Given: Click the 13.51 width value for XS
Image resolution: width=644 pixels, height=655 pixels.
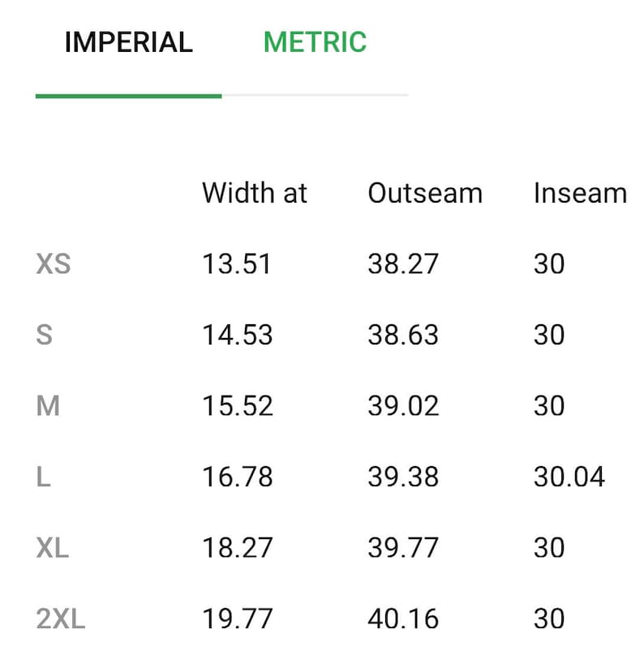Looking at the screenshot, I should pos(237,263).
